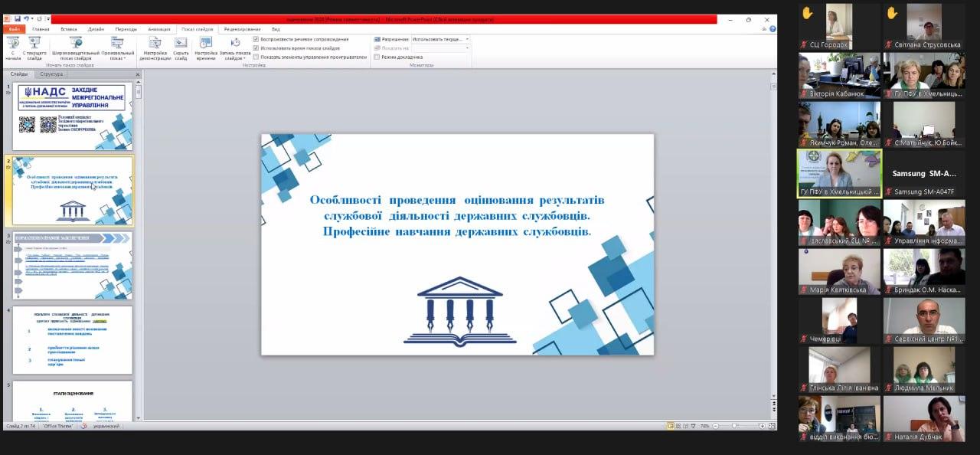This screenshot has height=455, width=980.
Task: Open the Customize Quick Access Toolbar dropdown
Action: [47, 18]
